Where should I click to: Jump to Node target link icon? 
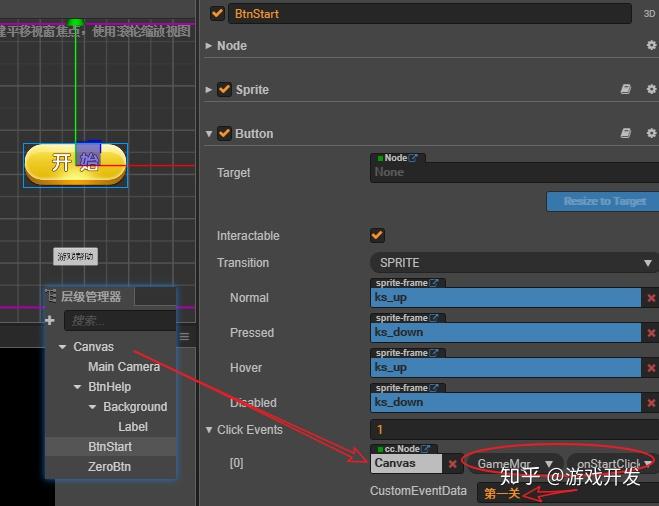[x=413, y=158]
